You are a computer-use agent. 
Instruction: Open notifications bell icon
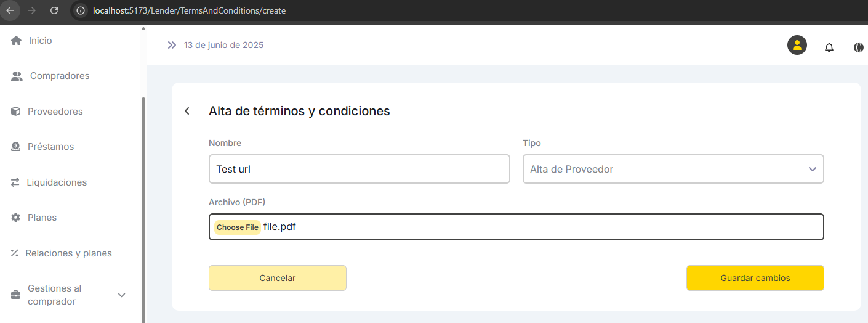tap(829, 47)
